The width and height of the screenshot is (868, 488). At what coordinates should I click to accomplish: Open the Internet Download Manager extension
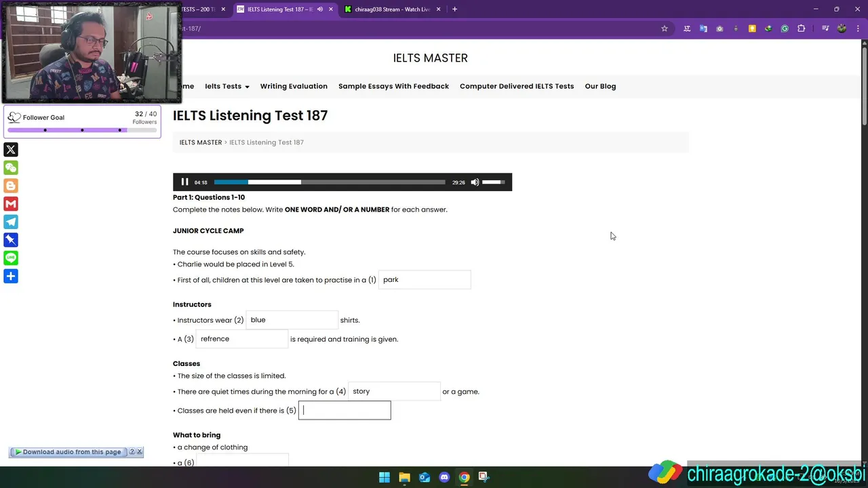pos(768,28)
